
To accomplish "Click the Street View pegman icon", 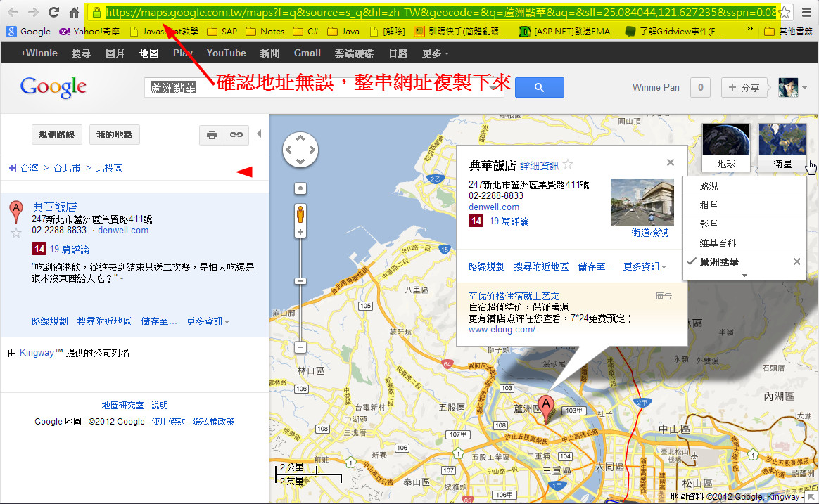I will click(300, 214).
